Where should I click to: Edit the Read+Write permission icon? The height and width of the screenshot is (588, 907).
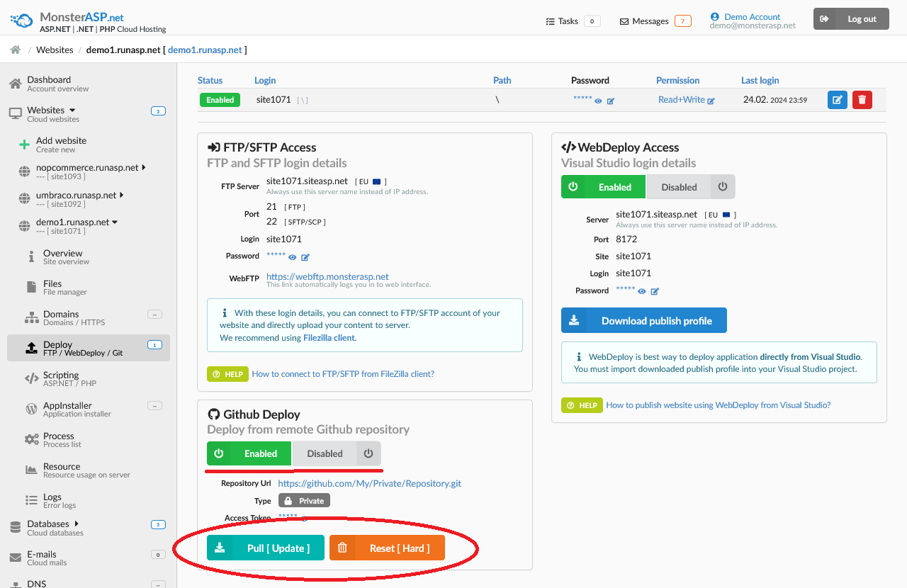point(711,101)
